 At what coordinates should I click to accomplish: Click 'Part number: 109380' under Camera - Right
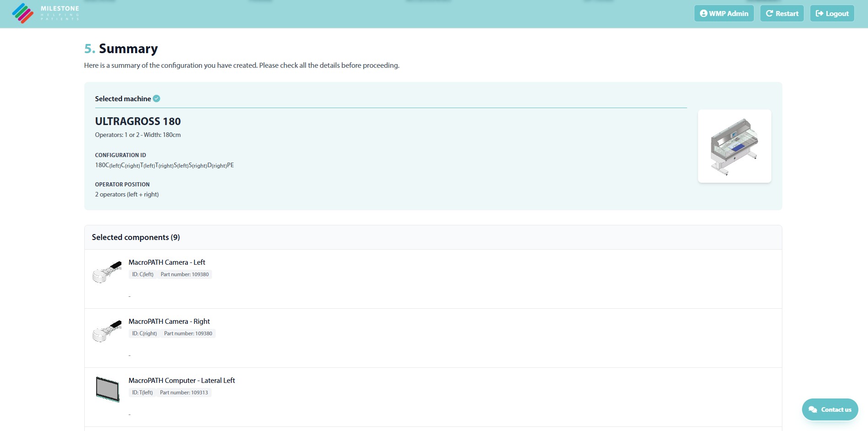(x=188, y=333)
